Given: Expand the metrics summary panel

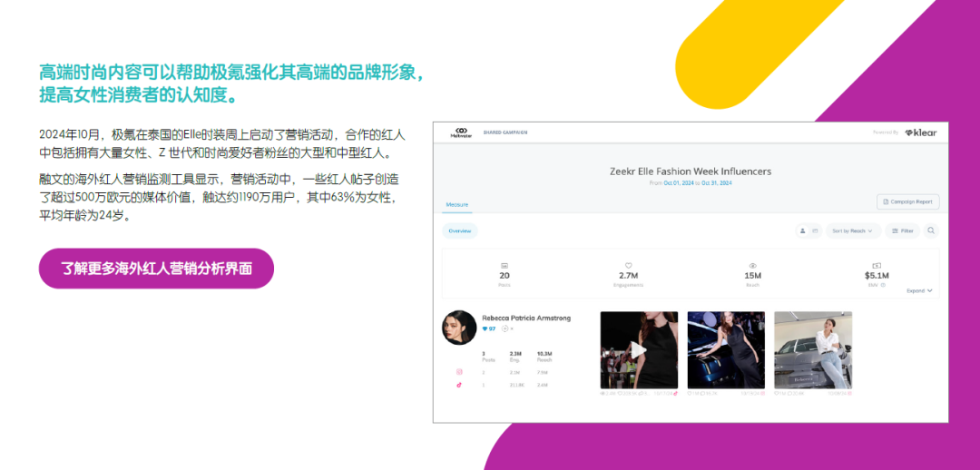Looking at the screenshot, I should (x=919, y=290).
